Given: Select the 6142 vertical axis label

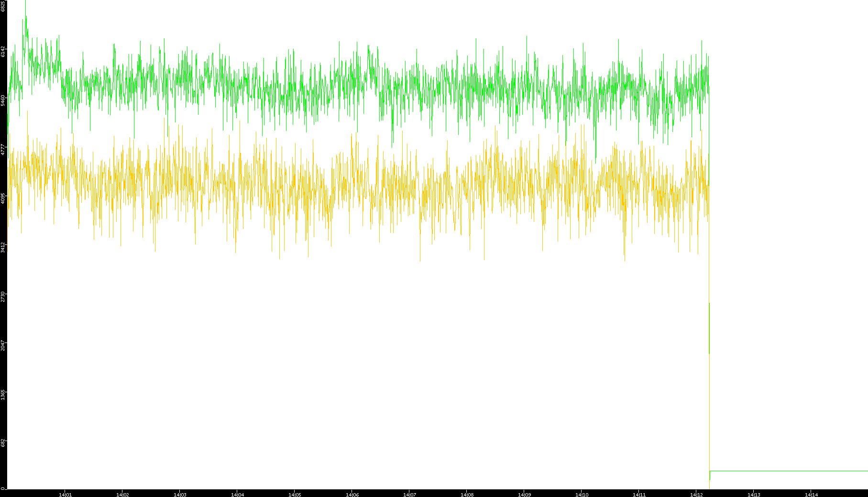Looking at the screenshot, I should point(3,51).
